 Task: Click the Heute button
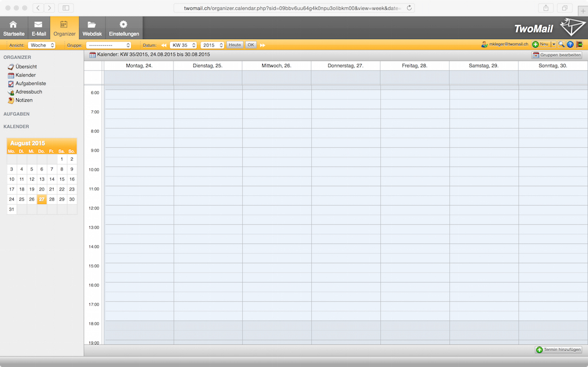pos(235,45)
